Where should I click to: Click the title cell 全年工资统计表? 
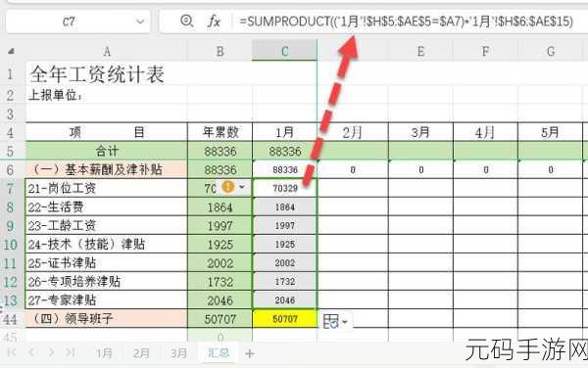coord(97,74)
